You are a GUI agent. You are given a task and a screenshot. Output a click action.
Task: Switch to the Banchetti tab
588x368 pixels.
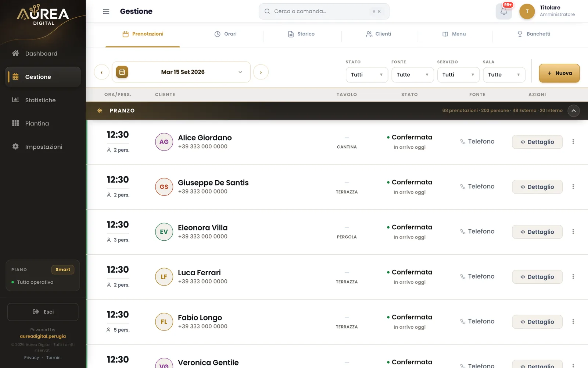(534, 34)
